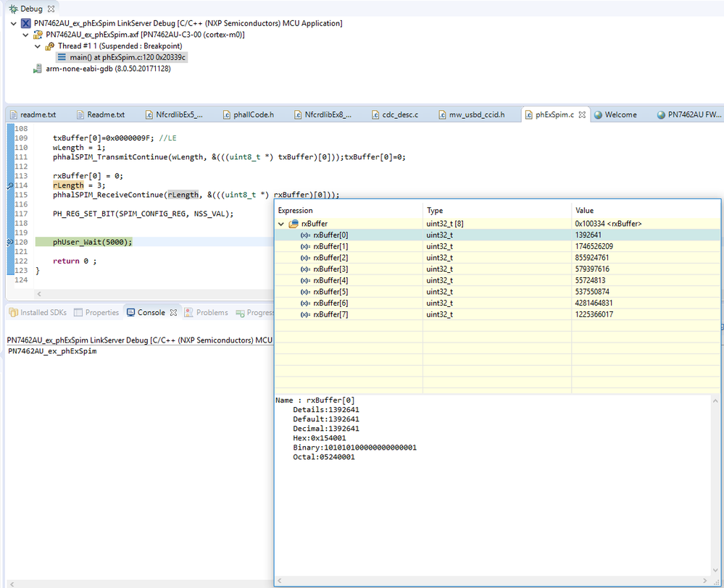724x588 pixels.
Task: Click the current instruction pointer at line 120
Action: tap(9, 242)
